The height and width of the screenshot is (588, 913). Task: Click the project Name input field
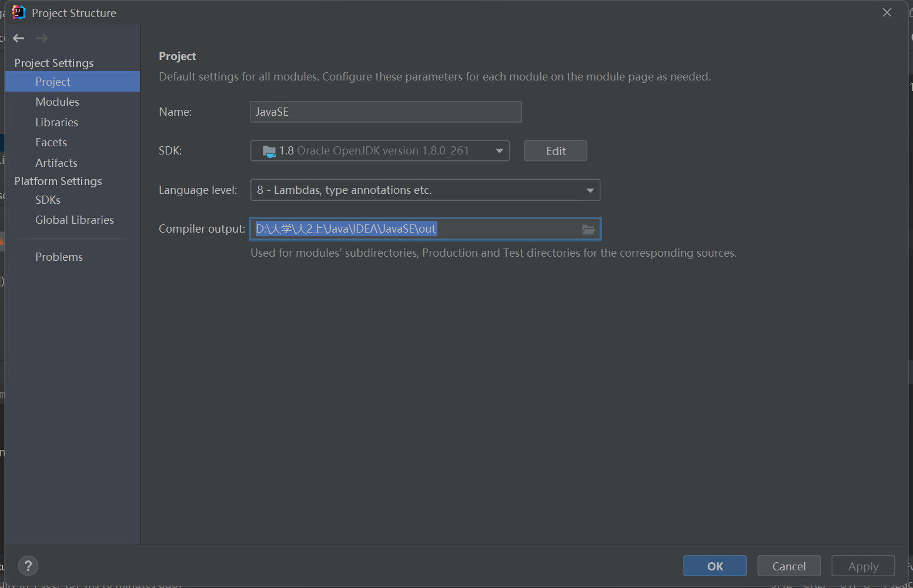pyautogui.click(x=386, y=112)
